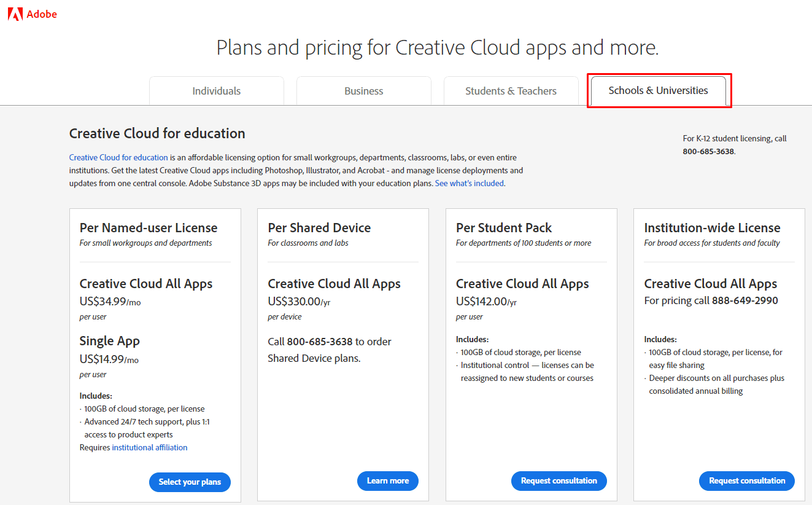Click 'For broad access for students and faculty'
812x505 pixels.
click(x=712, y=243)
